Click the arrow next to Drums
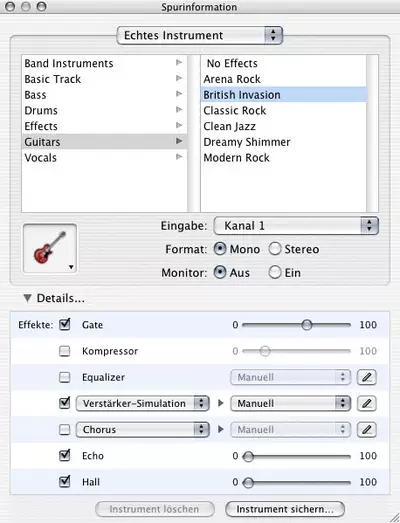This screenshot has height=523, width=400. click(x=179, y=109)
